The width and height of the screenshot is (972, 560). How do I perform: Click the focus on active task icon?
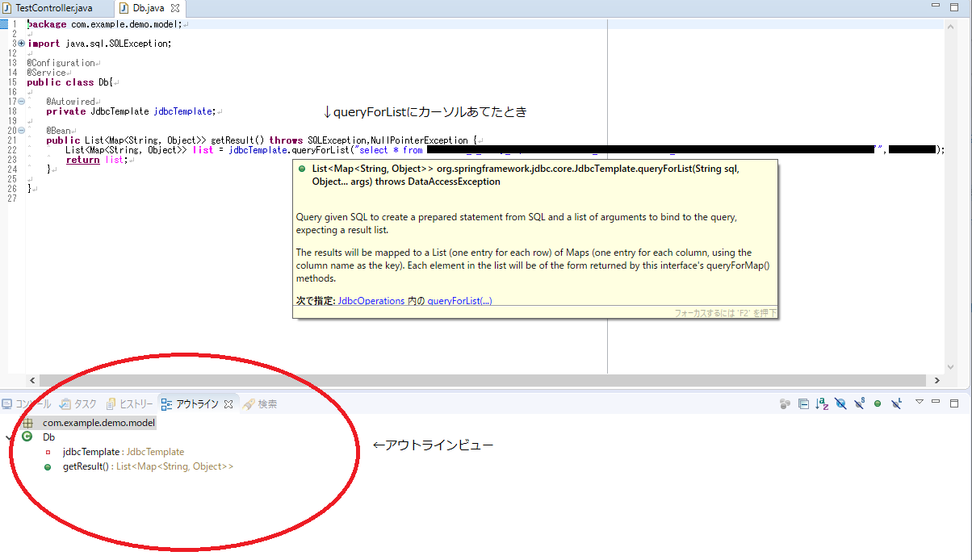[x=785, y=403]
